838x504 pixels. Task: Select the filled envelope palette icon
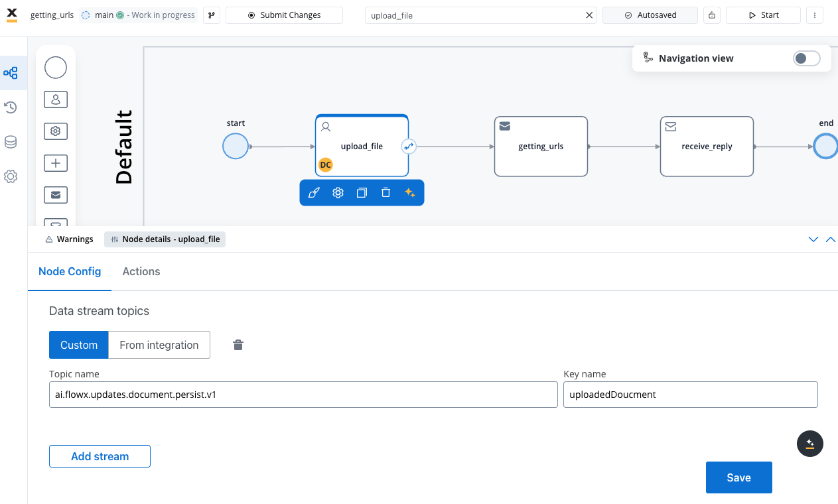(56, 195)
